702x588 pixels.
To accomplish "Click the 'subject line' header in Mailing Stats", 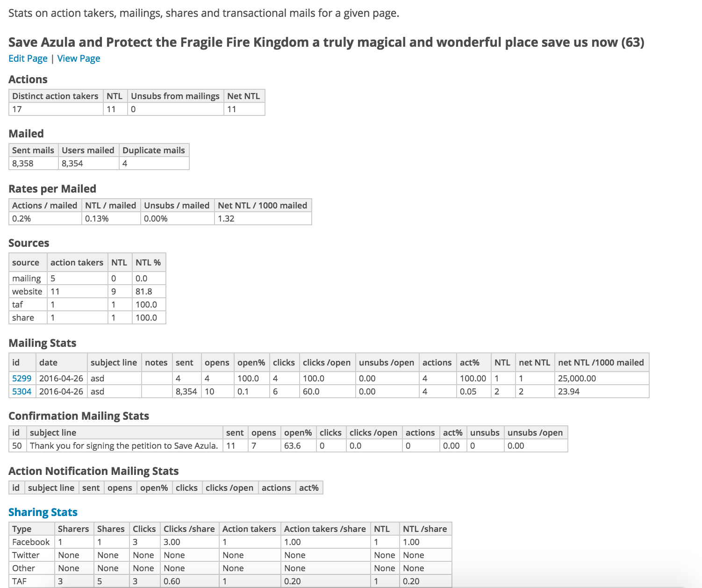I will (114, 362).
